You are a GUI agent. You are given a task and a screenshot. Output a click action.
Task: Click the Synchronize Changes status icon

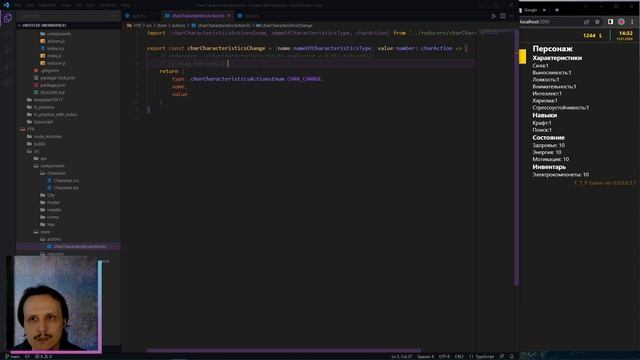pyautogui.click(x=27, y=357)
